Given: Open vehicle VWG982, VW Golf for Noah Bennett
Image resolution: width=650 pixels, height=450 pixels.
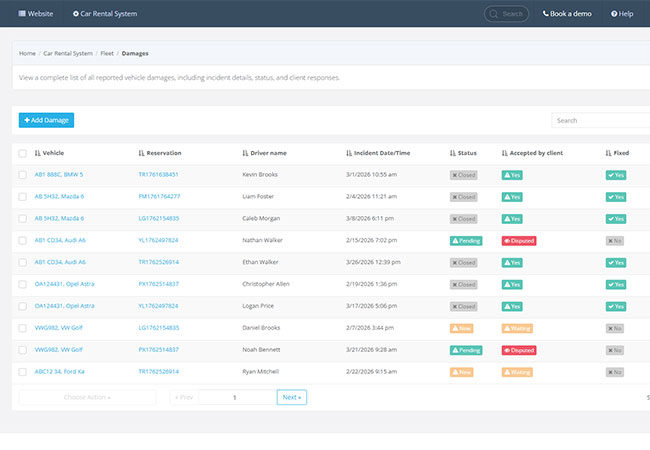Looking at the screenshot, I should point(58,350).
